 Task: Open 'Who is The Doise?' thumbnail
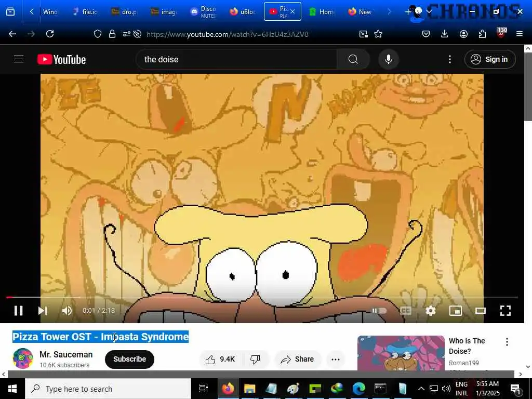(401, 353)
